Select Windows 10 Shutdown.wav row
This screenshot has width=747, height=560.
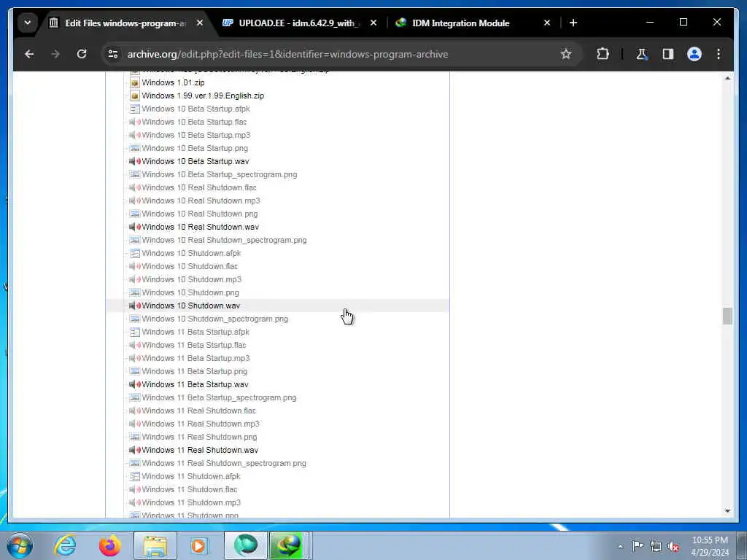pos(277,306)
